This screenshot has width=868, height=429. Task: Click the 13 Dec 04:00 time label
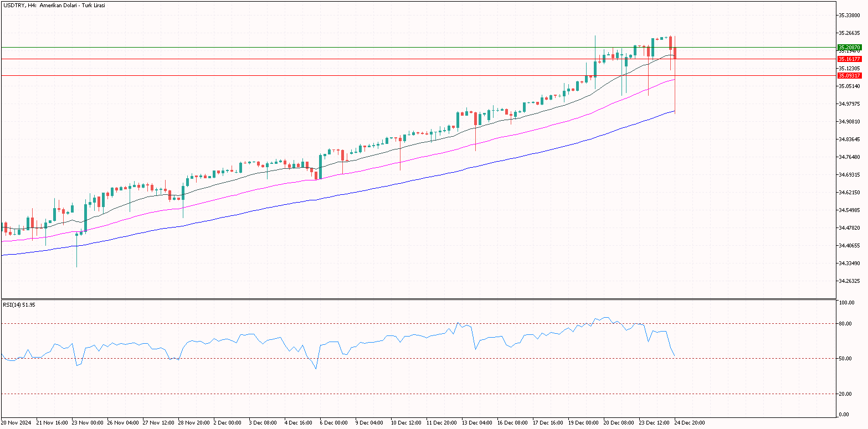pos(477,423)
